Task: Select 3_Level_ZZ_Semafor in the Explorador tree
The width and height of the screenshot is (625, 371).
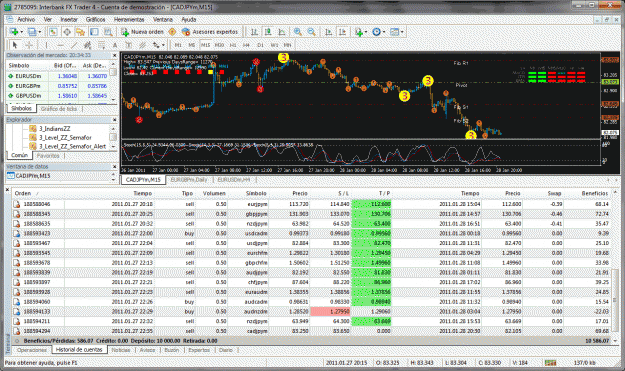Action: (x=65, y=137)
